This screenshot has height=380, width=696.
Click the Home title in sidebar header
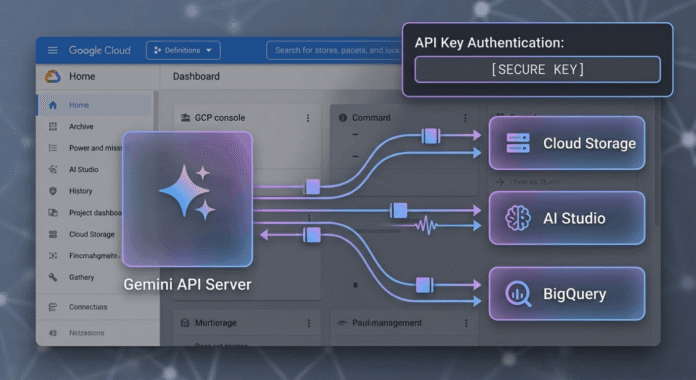coord(82,76)
